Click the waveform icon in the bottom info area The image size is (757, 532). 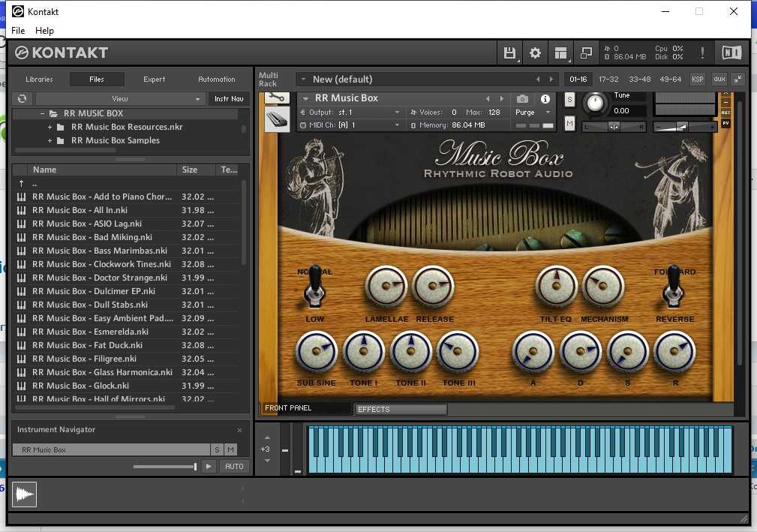(24, 494)
